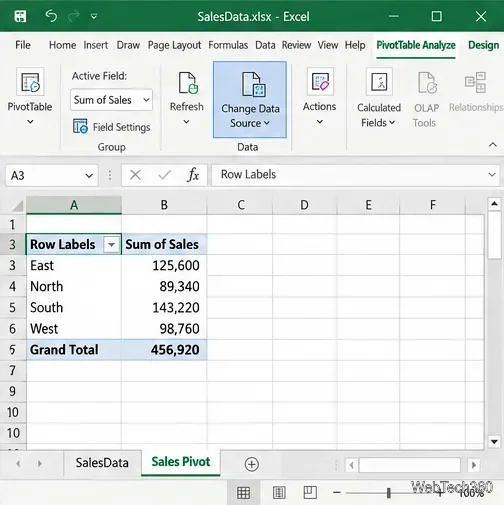The width and height of the screenshot is (504, 505).
Task: Switch to the SalesData sheet tab
Action: click(x=102, y=463)
